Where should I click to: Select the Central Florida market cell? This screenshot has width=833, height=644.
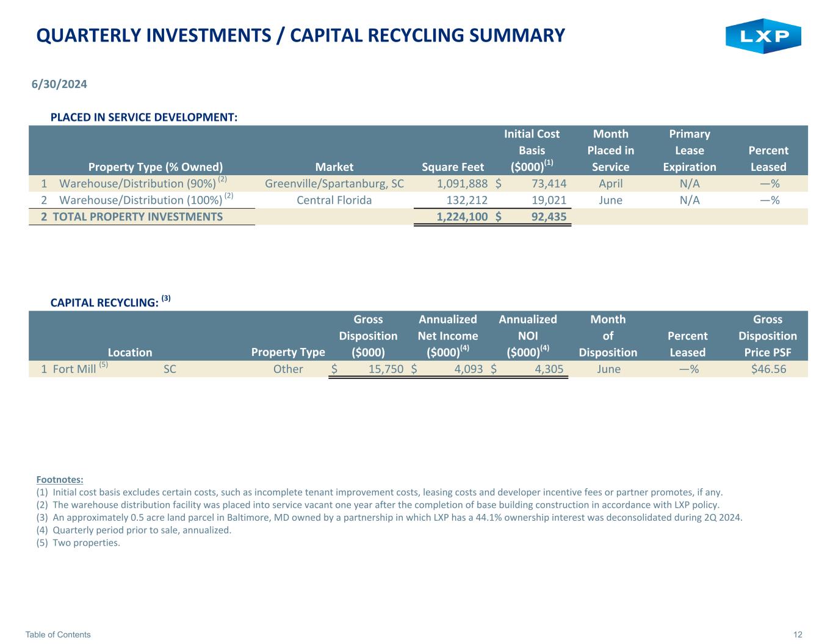pos(334,200)
